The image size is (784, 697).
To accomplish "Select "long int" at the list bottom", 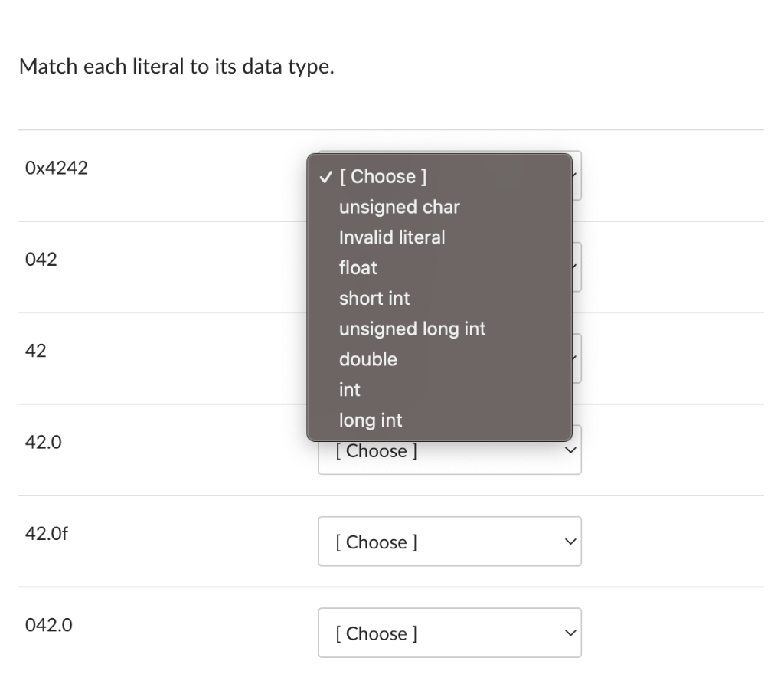I will pyautogui.click(x=370, y=420).
